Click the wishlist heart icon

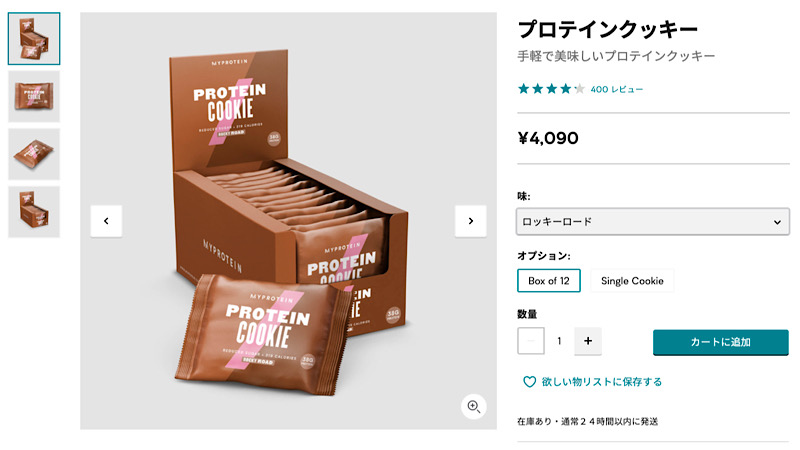pos(530,382)
